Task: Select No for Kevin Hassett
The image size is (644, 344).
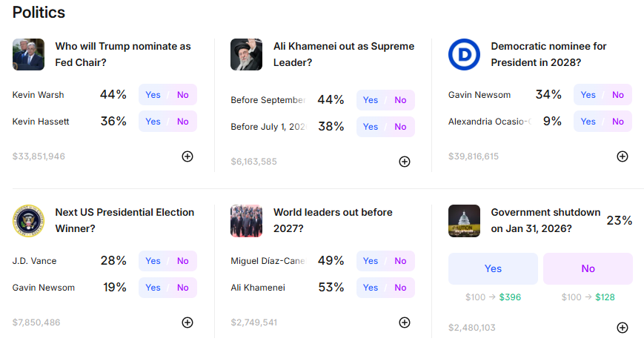Action: pos(183,122)
